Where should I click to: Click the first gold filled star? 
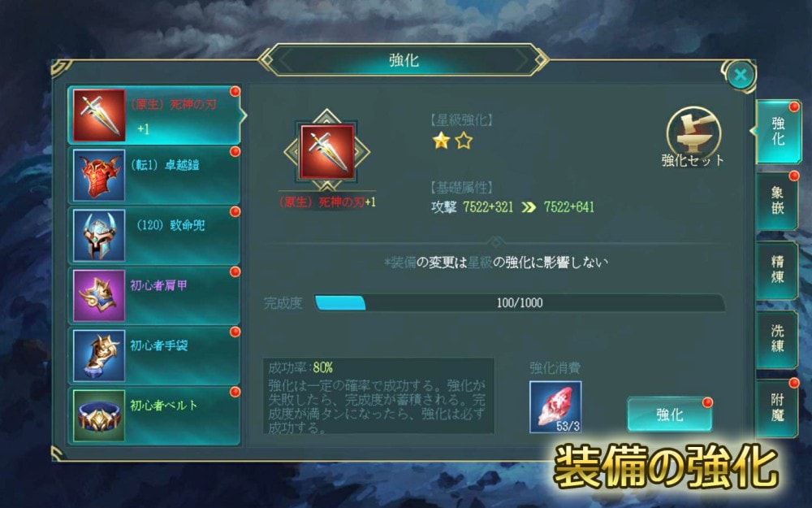[x=441, y=141]
